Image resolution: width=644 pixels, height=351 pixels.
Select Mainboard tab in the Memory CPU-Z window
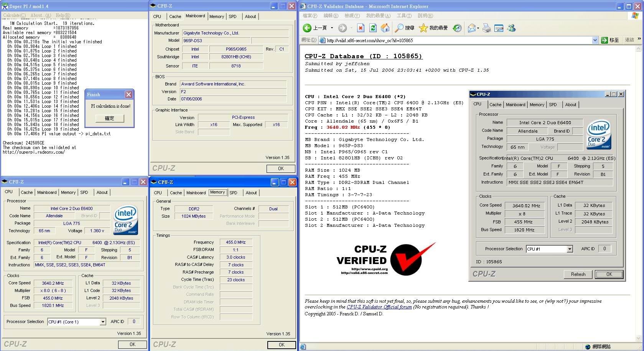click(196, 193)
